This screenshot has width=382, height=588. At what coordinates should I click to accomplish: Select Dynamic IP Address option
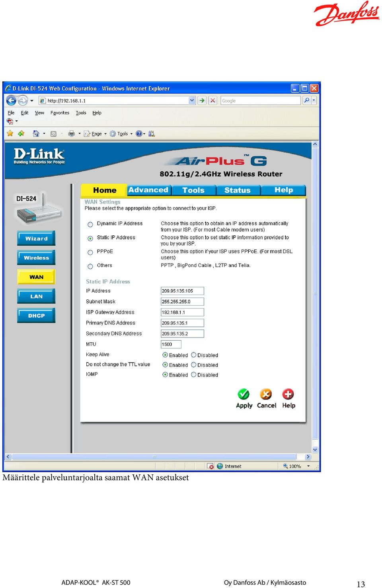(x=90, y=225)
